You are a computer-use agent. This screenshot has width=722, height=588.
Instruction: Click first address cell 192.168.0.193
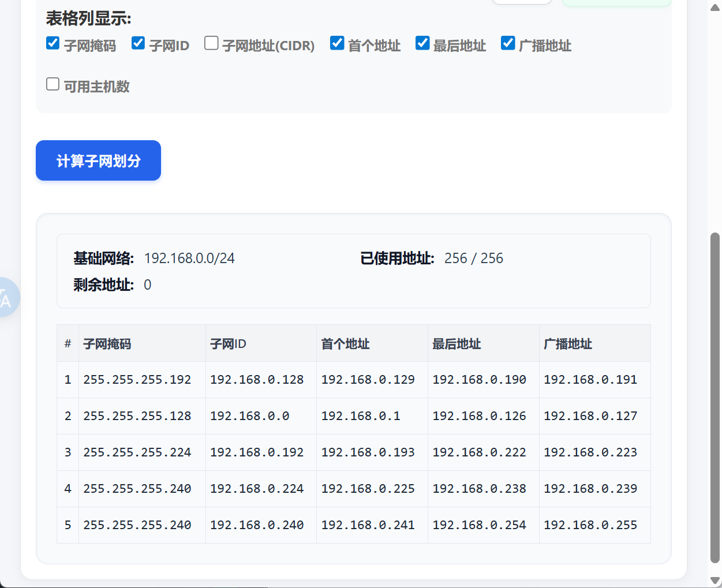tap(368, 452)
